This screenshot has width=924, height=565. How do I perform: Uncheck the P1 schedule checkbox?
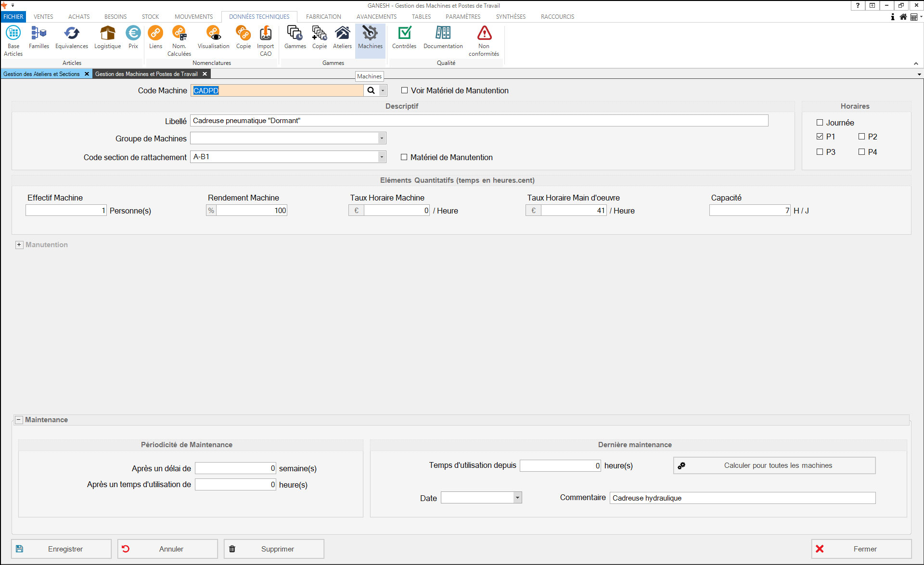[x=820, y=137]
